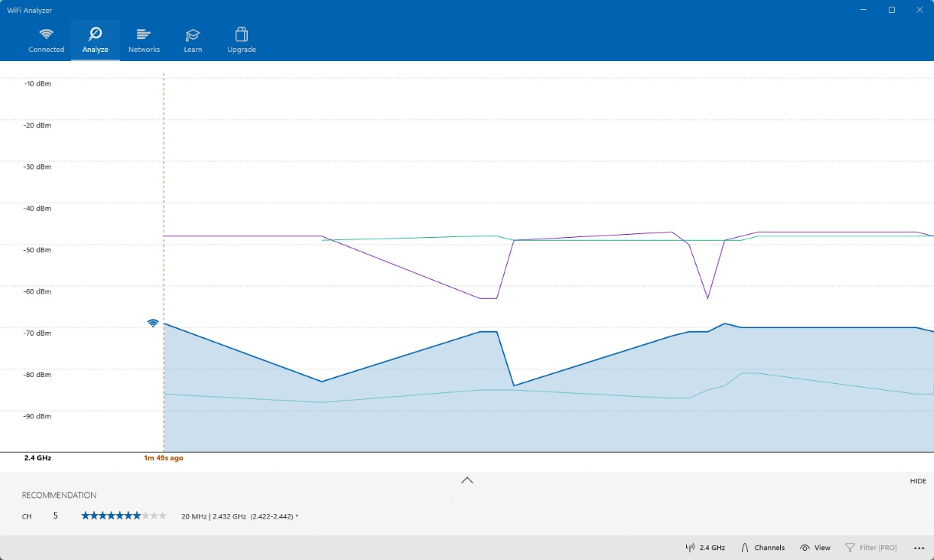
Task: Click the connected network wifi marker on chart
Action: (x=154, y=322)
